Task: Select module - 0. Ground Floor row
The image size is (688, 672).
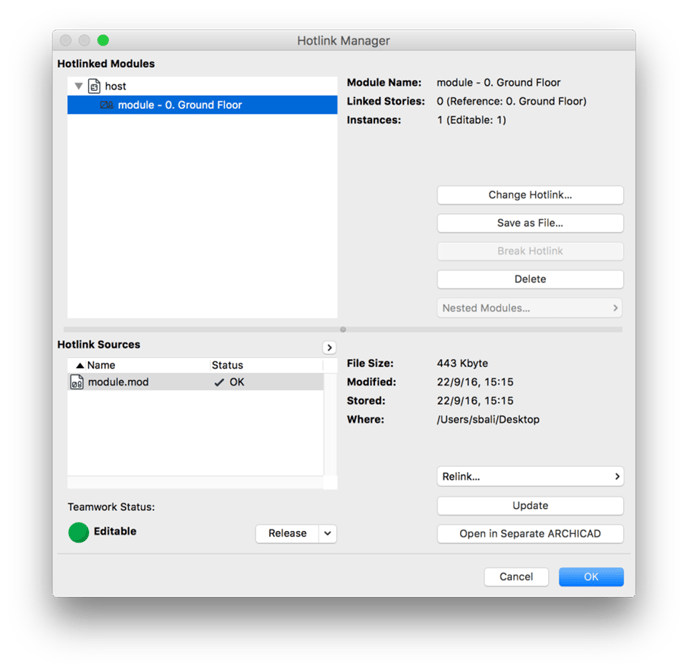Action: (x=202, y=105)
